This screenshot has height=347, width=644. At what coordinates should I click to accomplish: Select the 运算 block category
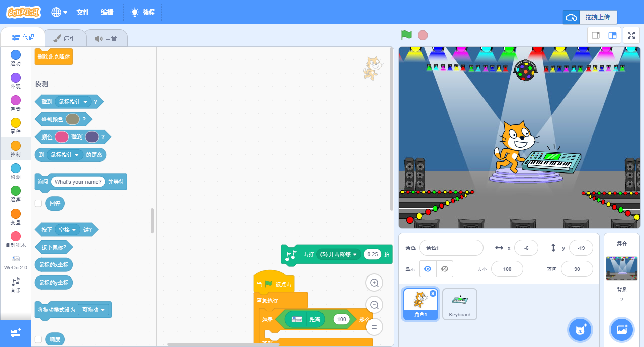click(16, 194)
